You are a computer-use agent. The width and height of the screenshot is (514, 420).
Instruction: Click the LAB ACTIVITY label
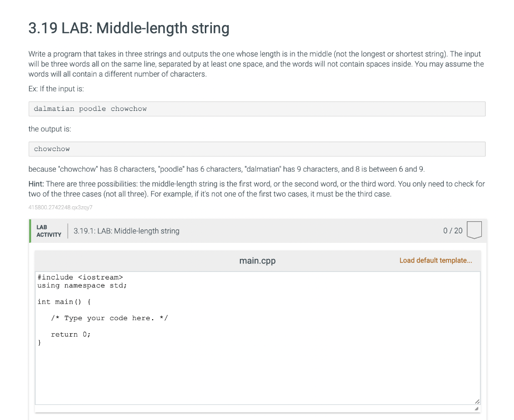pyautogui.click(x=48, y=231)
